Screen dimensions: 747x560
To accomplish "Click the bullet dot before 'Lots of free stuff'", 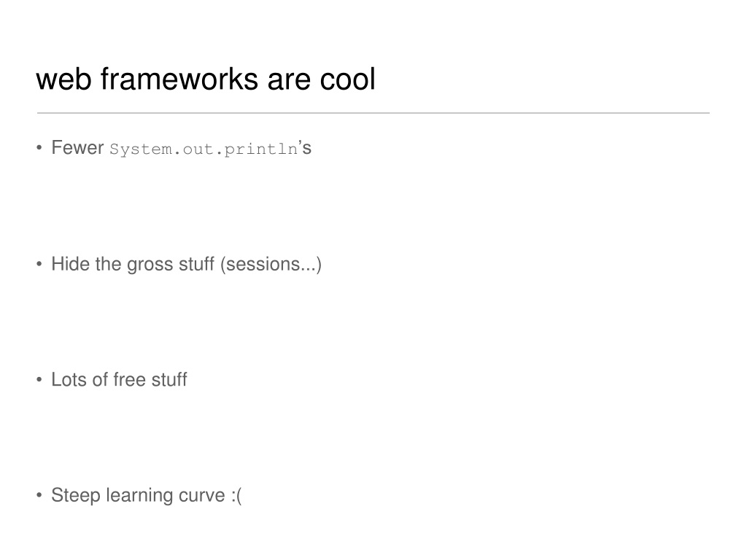I will click(x=39, y=379).
